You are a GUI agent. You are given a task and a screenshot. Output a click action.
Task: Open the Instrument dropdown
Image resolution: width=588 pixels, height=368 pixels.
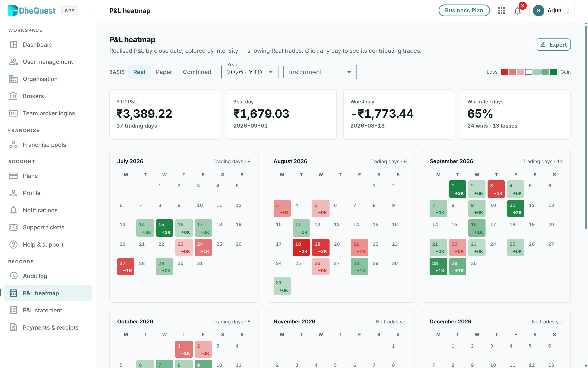click(320, 72)
